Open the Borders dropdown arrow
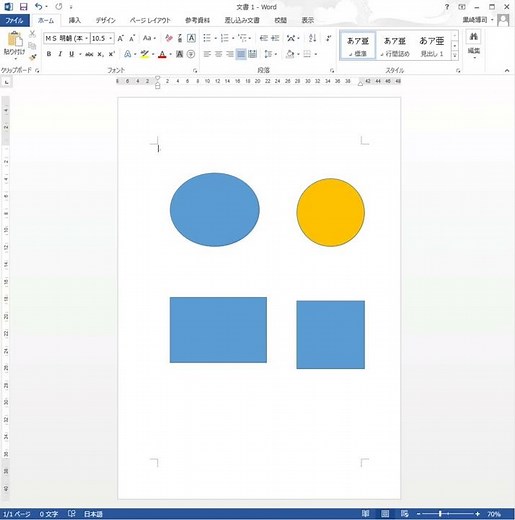 pos(315,54)
